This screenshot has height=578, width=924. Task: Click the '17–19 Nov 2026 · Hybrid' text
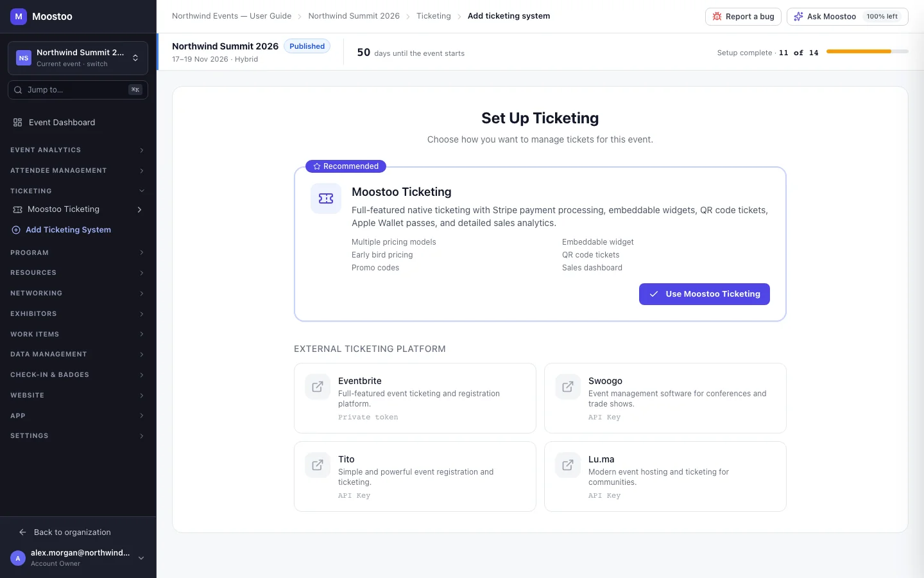[215, 59]
